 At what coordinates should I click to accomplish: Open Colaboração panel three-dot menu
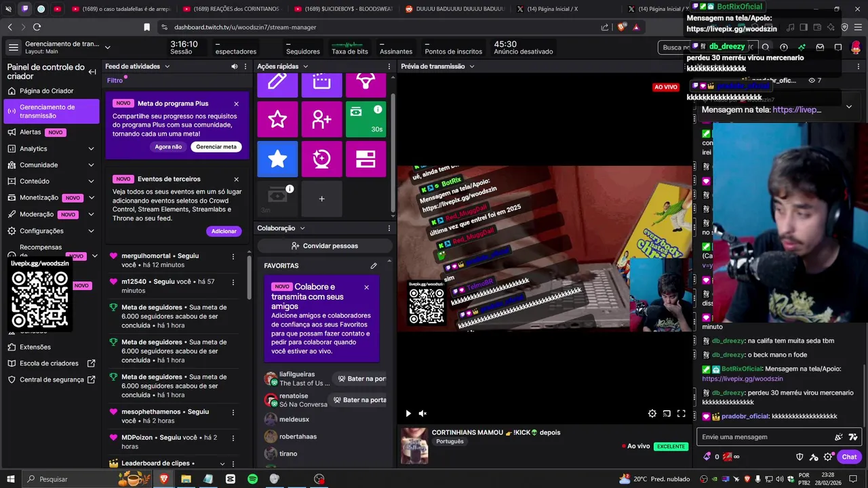(389, 228)
